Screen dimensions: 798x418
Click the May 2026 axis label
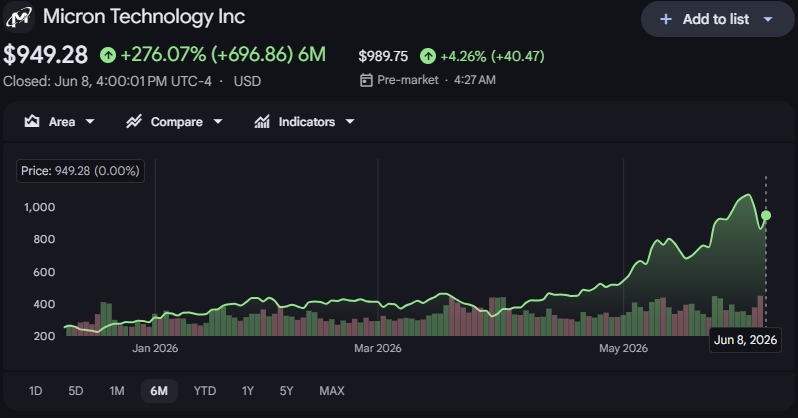pos(623,348)
